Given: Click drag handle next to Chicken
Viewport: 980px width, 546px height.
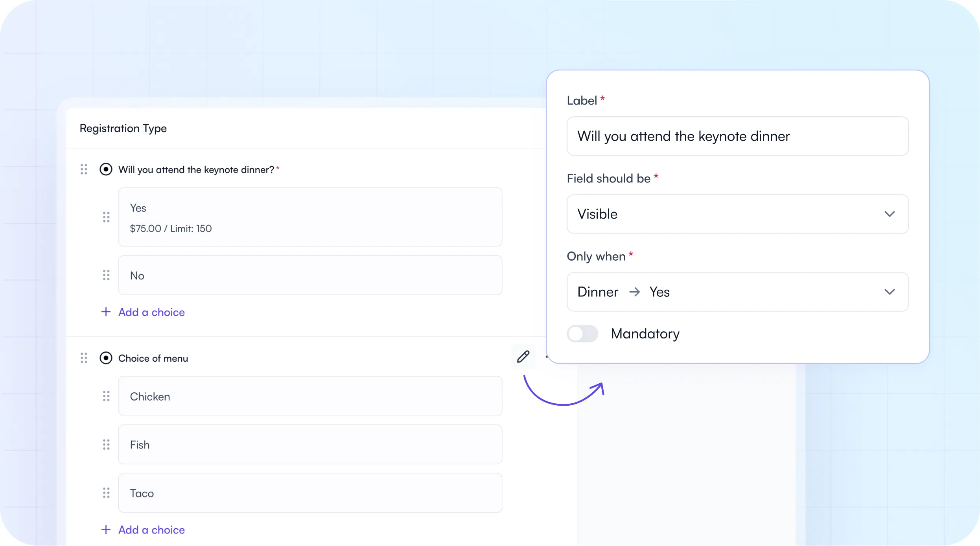Looking at the screenshot, I should (106, 396).
